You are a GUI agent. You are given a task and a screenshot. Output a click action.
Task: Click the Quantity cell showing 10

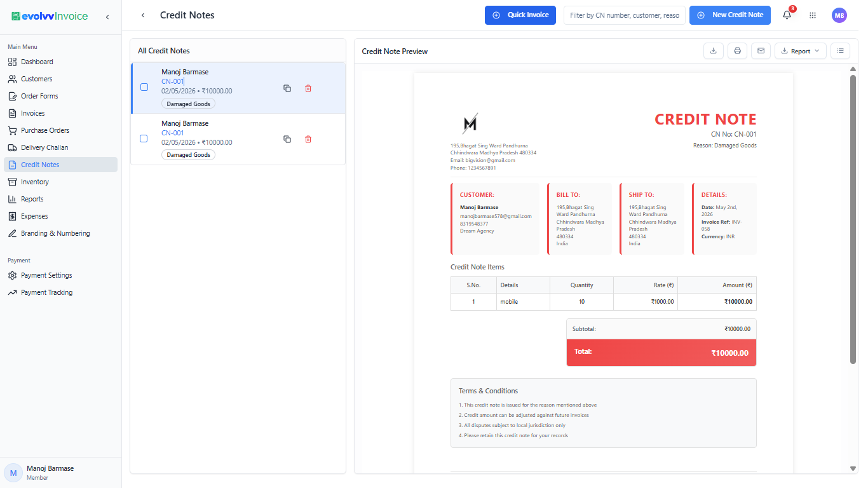[582, 302]
